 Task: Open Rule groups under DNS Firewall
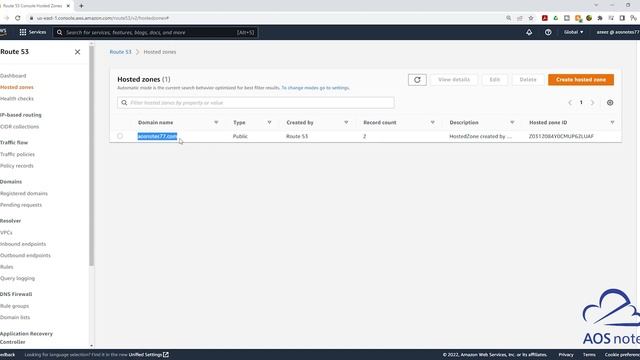[x=15, y=306]
